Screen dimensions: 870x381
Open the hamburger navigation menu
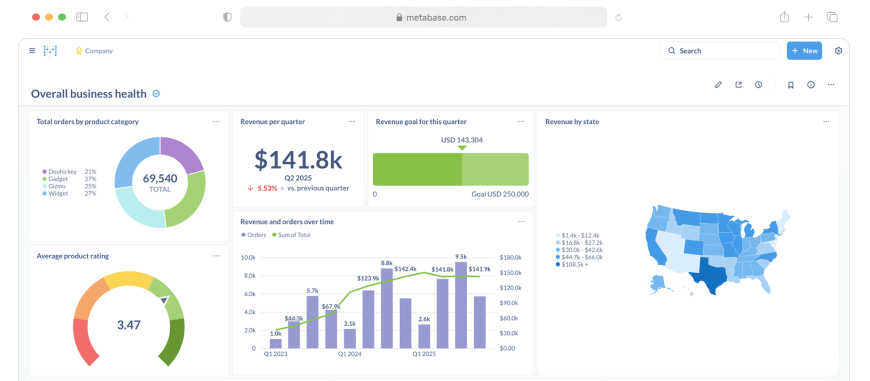click(32, 50)
